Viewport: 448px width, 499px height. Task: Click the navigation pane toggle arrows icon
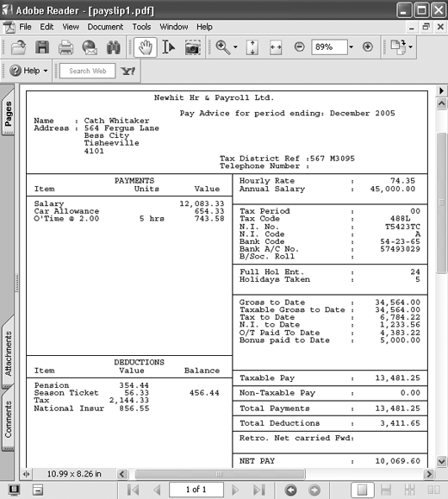26,474
